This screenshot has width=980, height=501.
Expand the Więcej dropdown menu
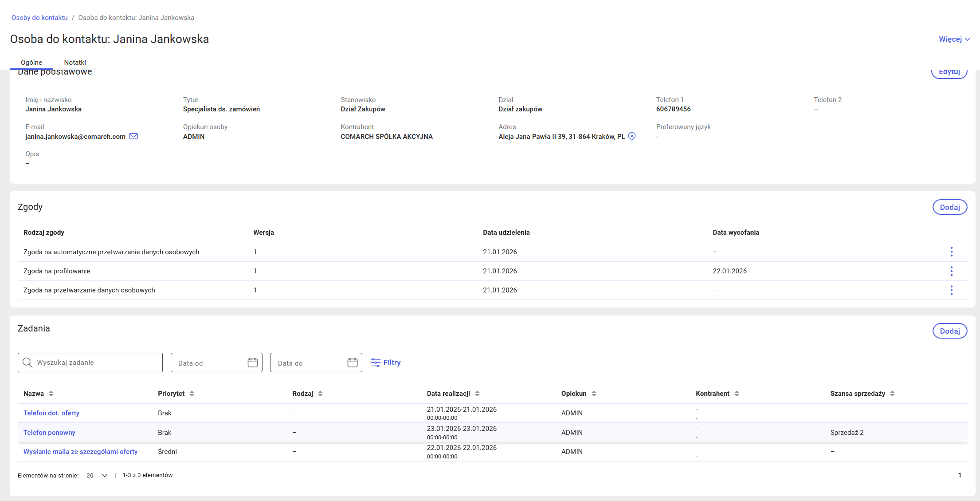coord(954,39)
